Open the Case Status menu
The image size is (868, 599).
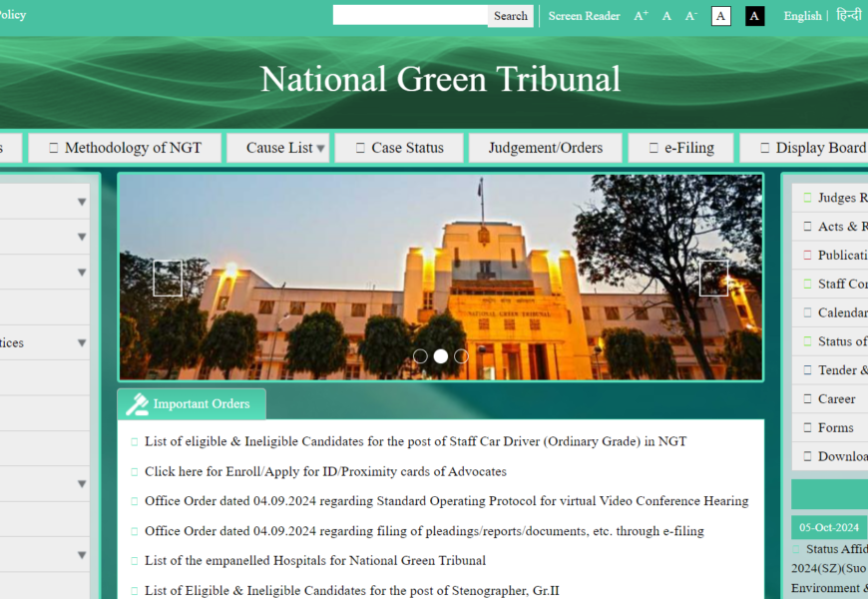(399, 148)
